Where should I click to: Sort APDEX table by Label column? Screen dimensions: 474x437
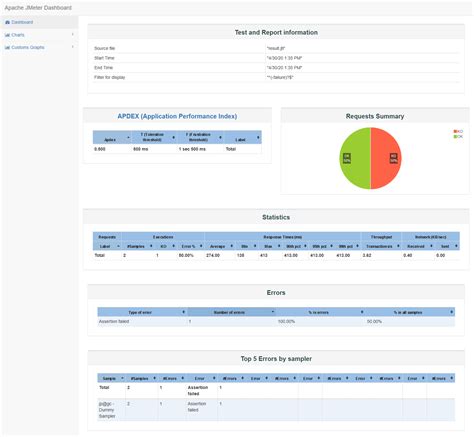point(243,137)
